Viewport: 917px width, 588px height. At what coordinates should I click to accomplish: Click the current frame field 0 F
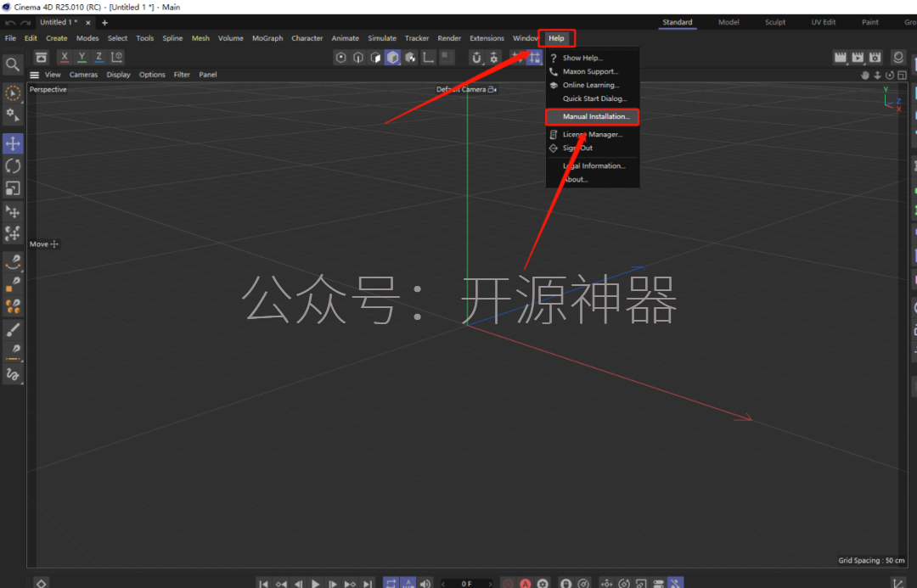(466, 583)
